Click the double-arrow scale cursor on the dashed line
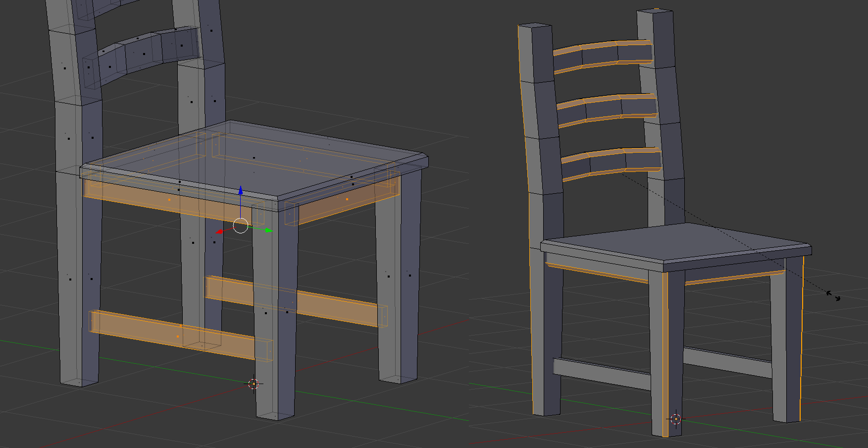The image size is (868, 448). tap(833, 296)
